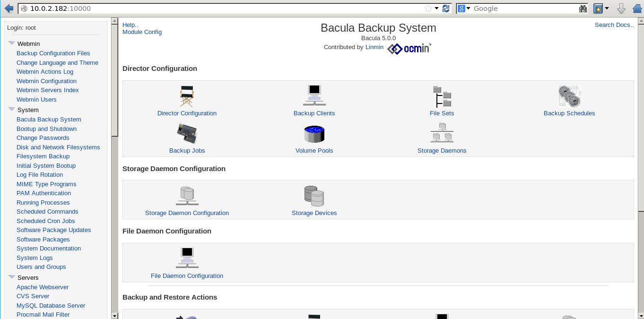This screenshot has height=319, width=644.
Task: Open Users and Groups in sidebar
Action: (x=41, y=267)
